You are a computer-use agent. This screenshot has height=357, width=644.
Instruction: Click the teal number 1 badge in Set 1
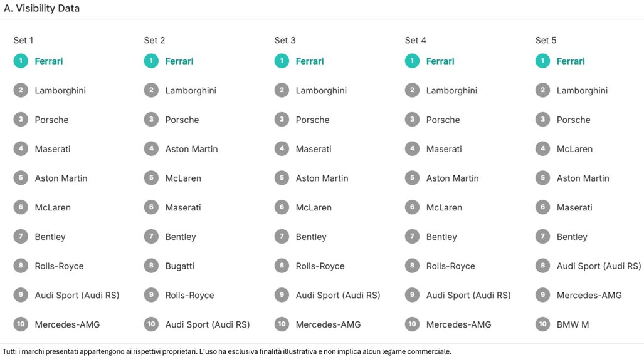(21, 61)
